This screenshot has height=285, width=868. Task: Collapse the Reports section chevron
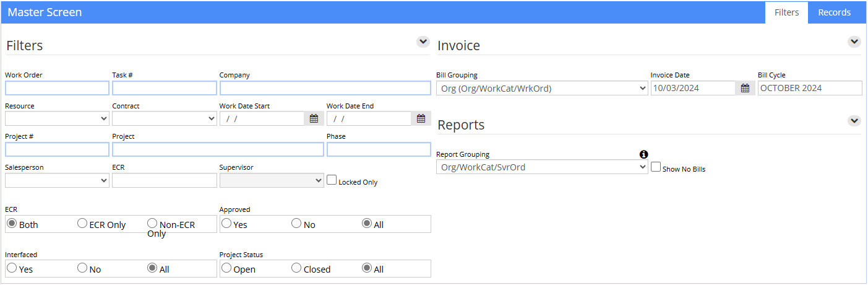point(854,121)
